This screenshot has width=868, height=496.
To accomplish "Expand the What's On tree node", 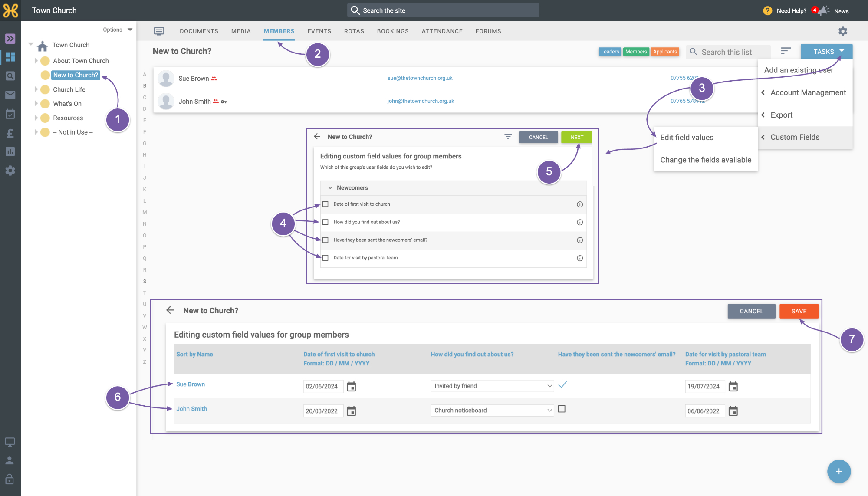I will [36, 104].
